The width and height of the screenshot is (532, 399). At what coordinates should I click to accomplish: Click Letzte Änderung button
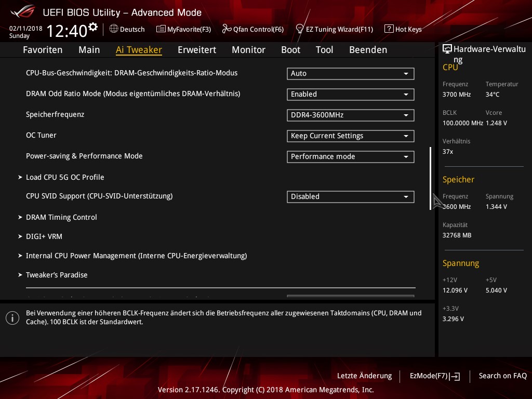tap(364, 376)
